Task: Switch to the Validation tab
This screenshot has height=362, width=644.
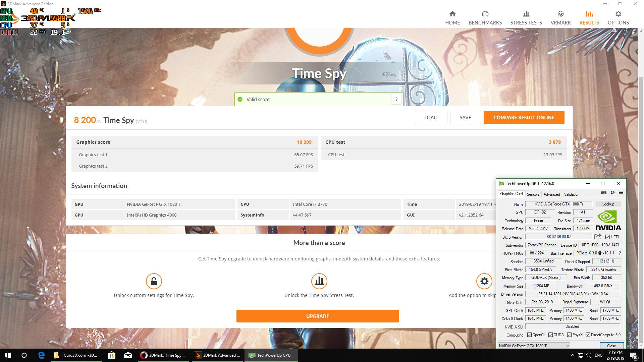Action: [x=572, y=194]
